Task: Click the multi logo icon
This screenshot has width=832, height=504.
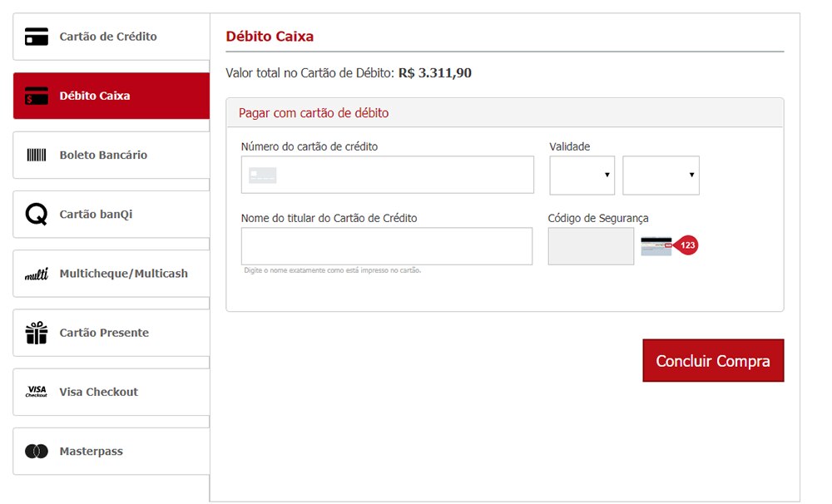Action: pos(37,274)
